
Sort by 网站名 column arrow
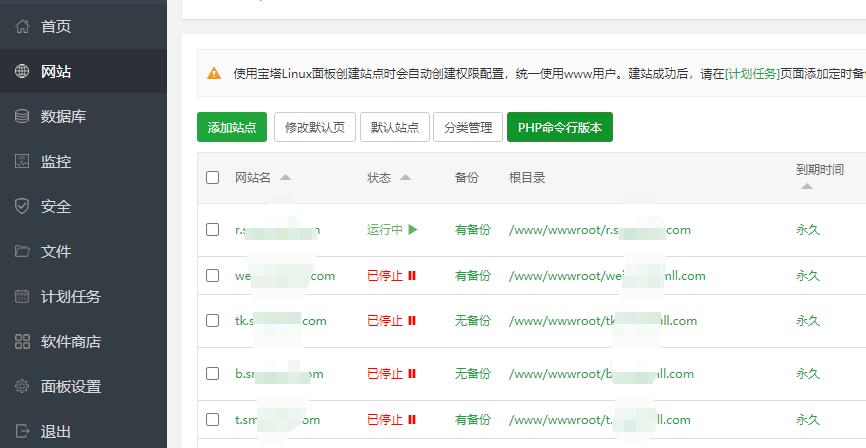click(x=286, y=178)
